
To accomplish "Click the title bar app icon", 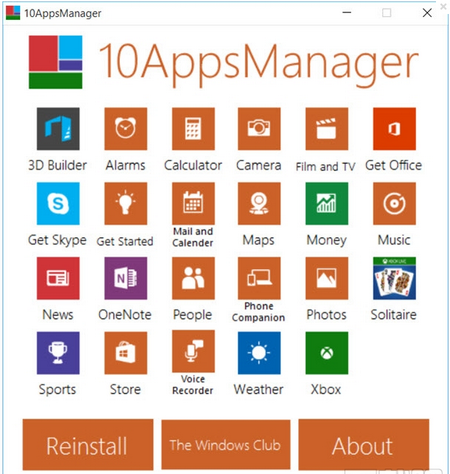I will (x=13, y=13).
